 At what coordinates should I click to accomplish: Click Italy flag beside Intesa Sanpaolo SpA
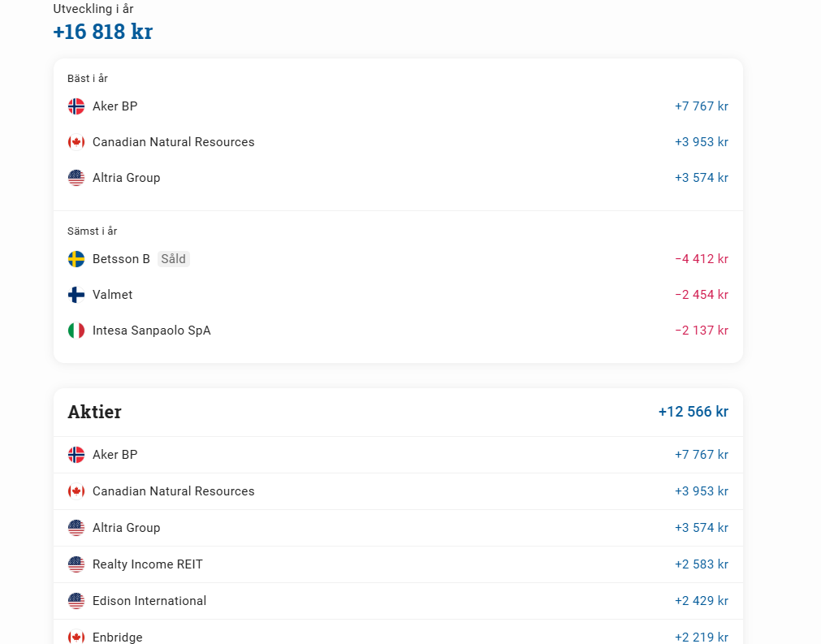click(76, 331)
